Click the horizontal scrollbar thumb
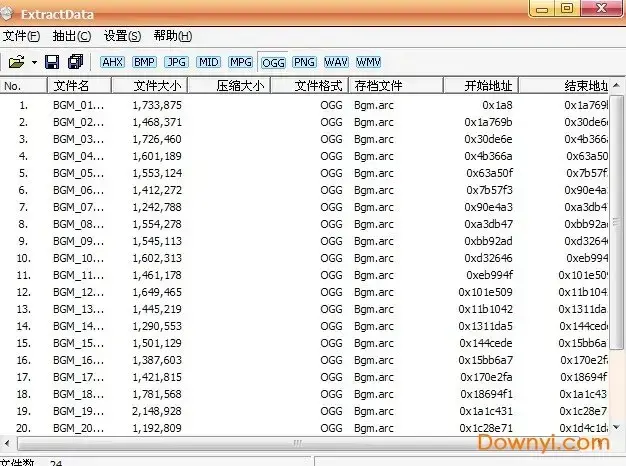Screen dimensions: 626x466 [297, 443]
